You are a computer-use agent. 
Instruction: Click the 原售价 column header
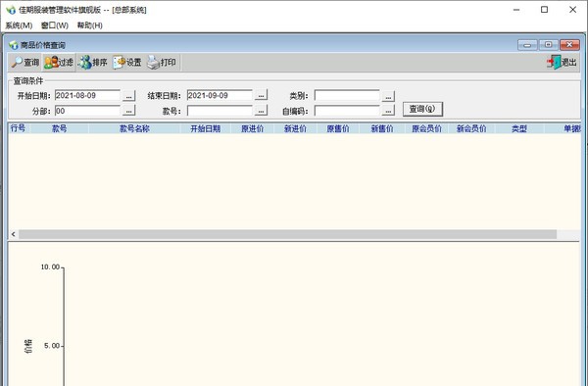[x=338, y=128]
